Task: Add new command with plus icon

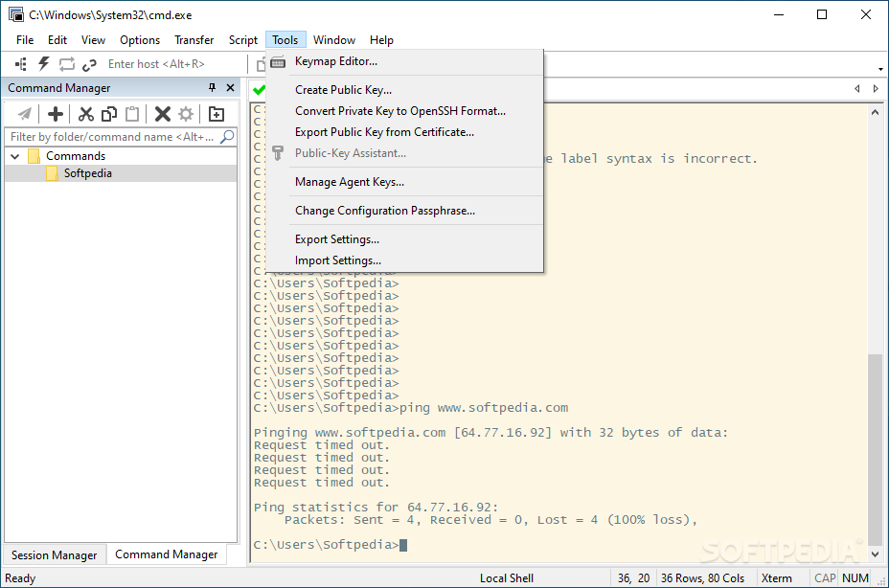Action: (55, 114)
